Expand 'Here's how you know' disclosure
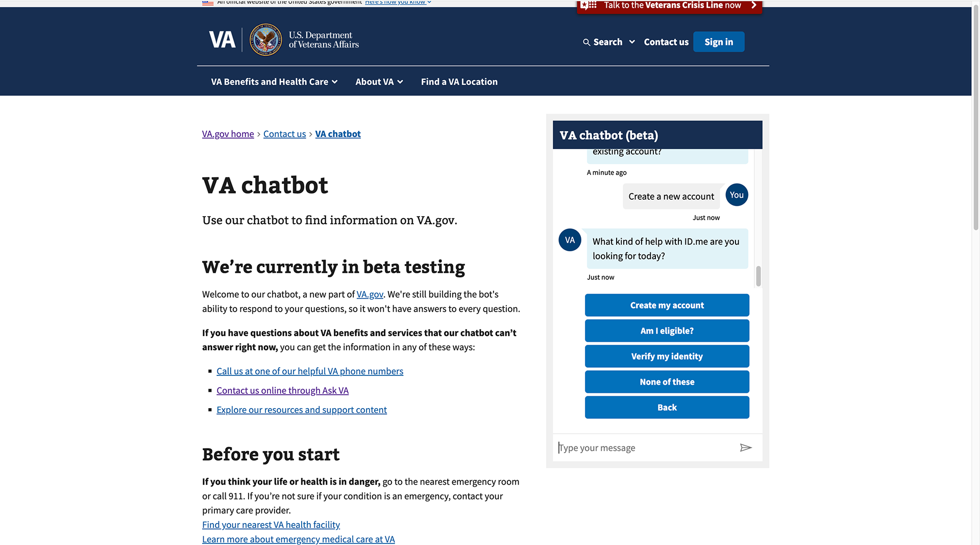Viewport: 980px width, 545px height. click(398, 3)
